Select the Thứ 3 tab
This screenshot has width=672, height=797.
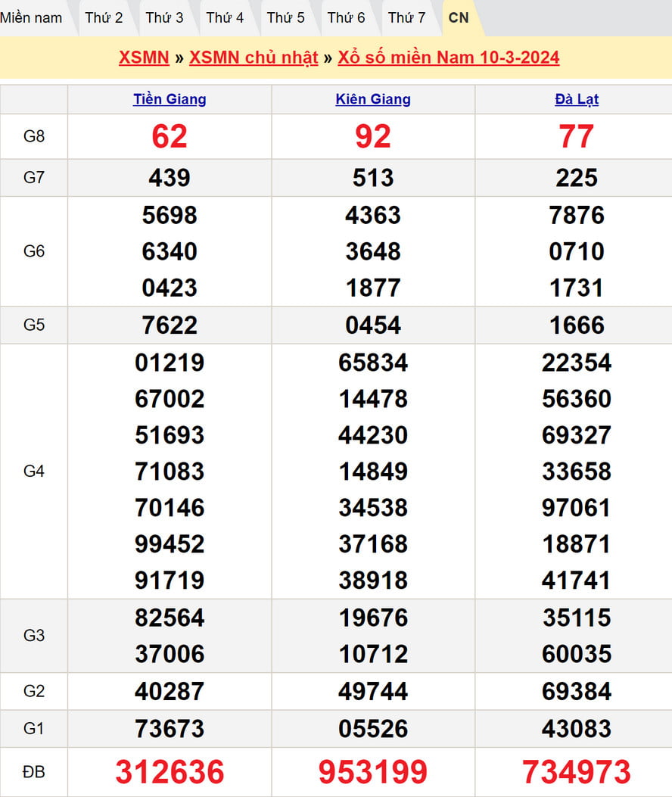point(164,17)
